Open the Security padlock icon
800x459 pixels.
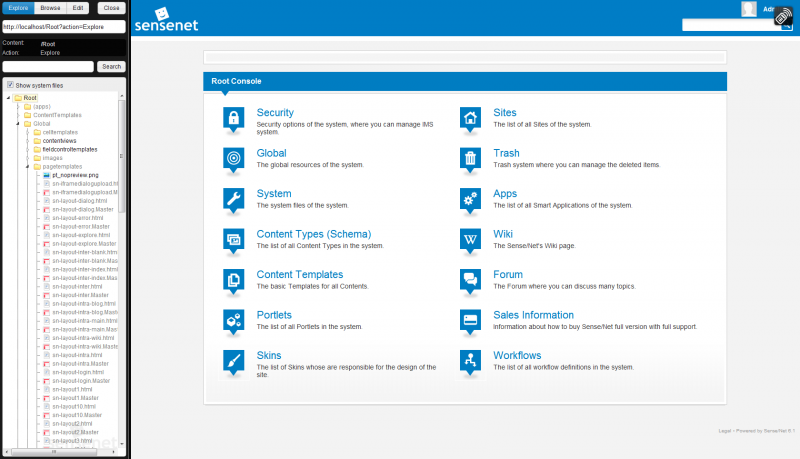pyautogui.click(x=234, y=120)
